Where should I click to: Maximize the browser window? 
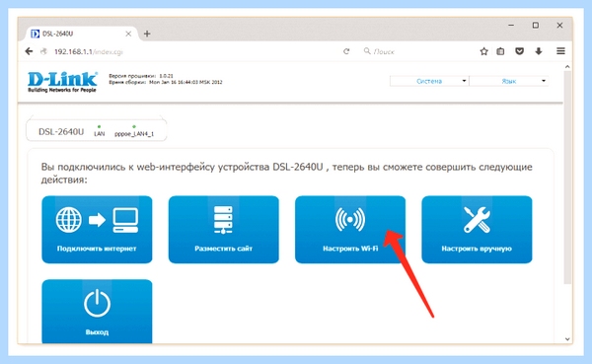click(x=536, y=26)
